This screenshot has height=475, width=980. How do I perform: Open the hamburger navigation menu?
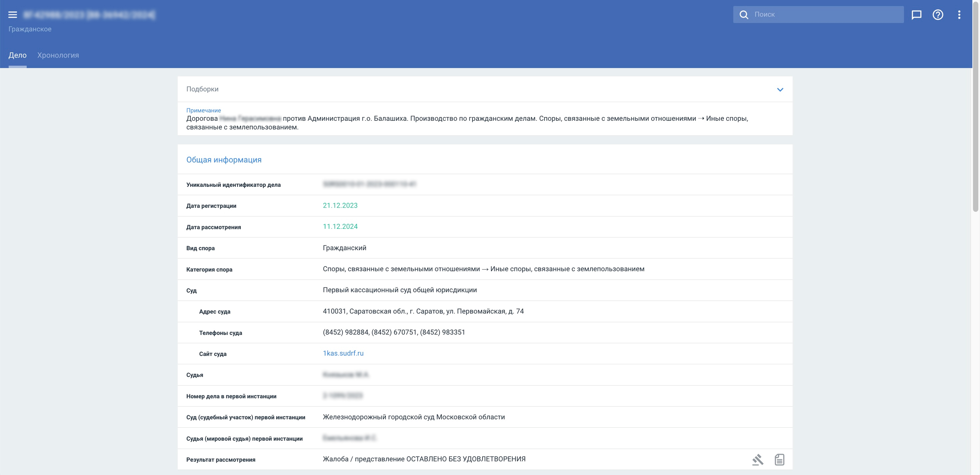point(13,14)
